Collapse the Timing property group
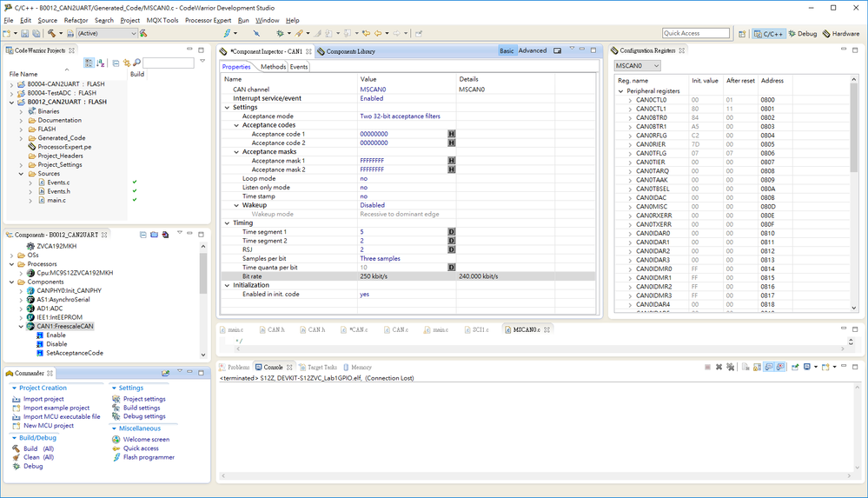Viewport: 868px width, 498px height. (227, 223)
